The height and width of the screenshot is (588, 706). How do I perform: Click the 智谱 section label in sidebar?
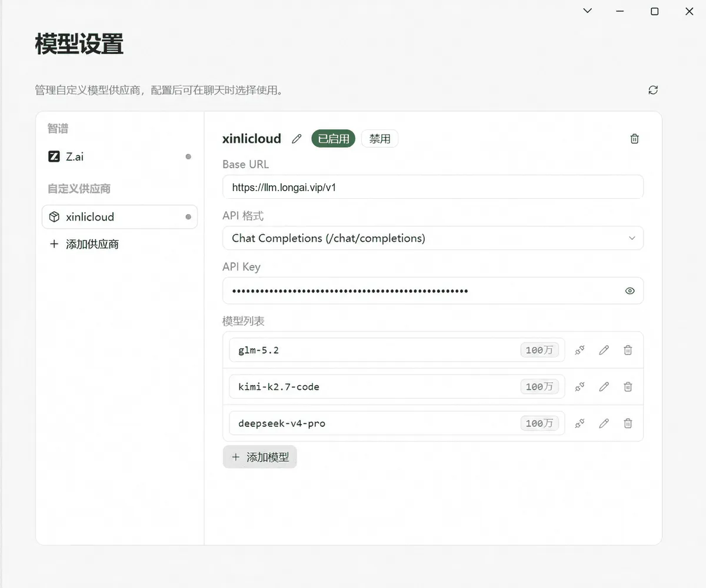point(58,128)
